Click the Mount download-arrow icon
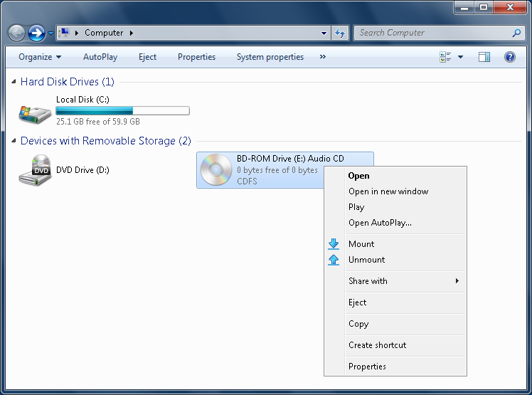The width and height of the screenshot is (532, 395). pos(334,244)
